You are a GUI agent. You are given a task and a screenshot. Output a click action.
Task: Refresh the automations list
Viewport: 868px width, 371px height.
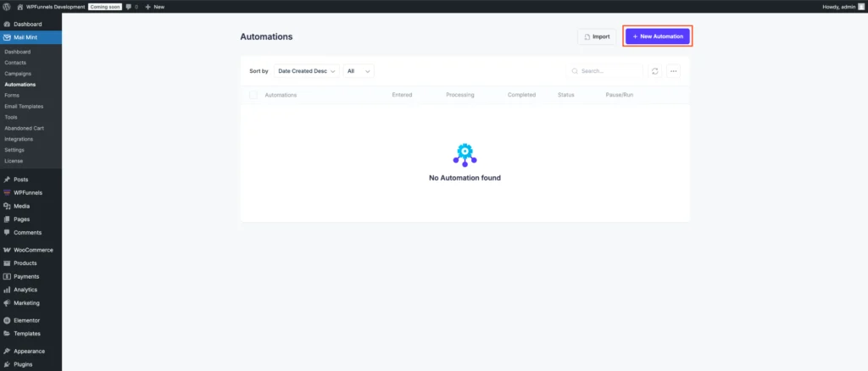(x=655, y=71)
